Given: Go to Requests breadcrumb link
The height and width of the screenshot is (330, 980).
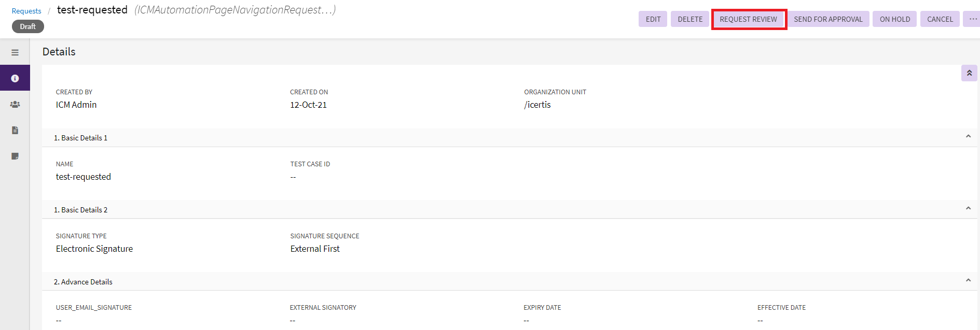Looking at the screenshot, I should pyautogui.click(x=26, y=11).
